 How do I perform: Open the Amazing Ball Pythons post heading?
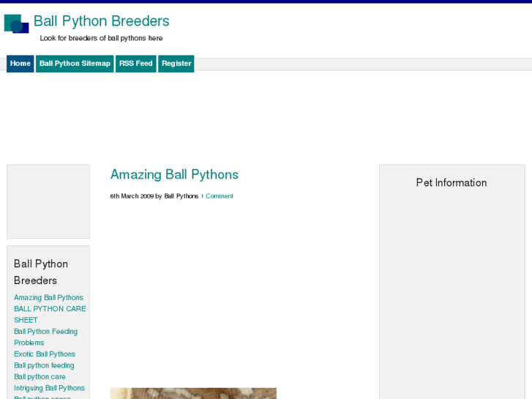(174, 174)
